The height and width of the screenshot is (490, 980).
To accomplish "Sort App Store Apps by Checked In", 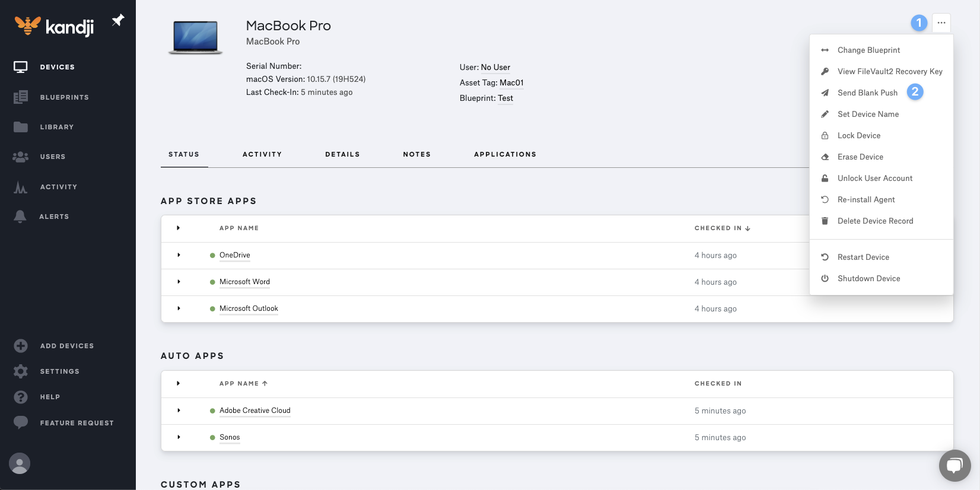I will 723,228.
